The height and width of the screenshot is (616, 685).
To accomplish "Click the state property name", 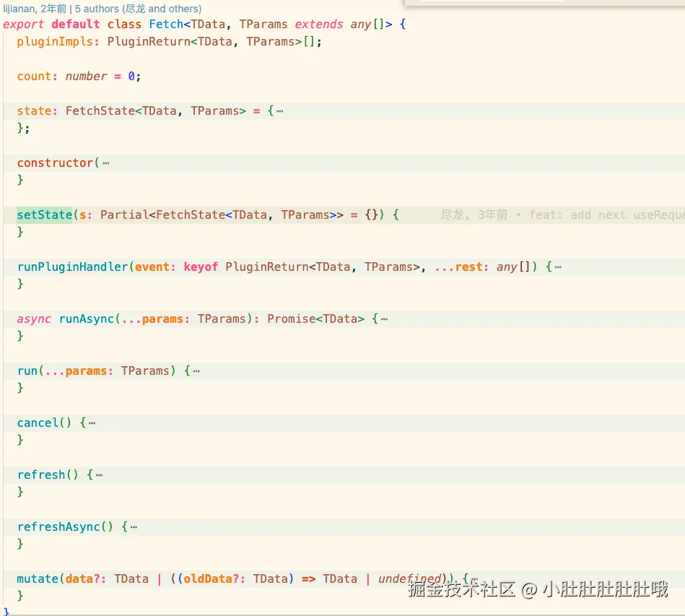I will pyautogui.click(x=34, y=110).
